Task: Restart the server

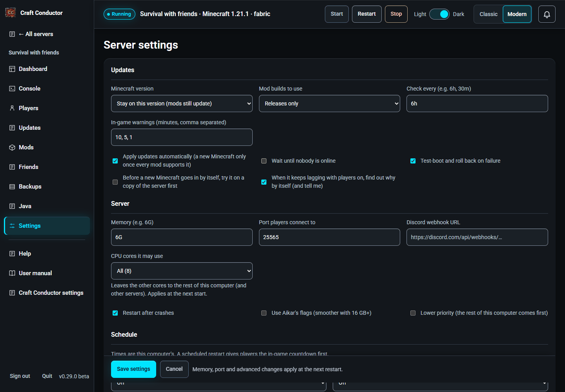Action: point(367,14)
